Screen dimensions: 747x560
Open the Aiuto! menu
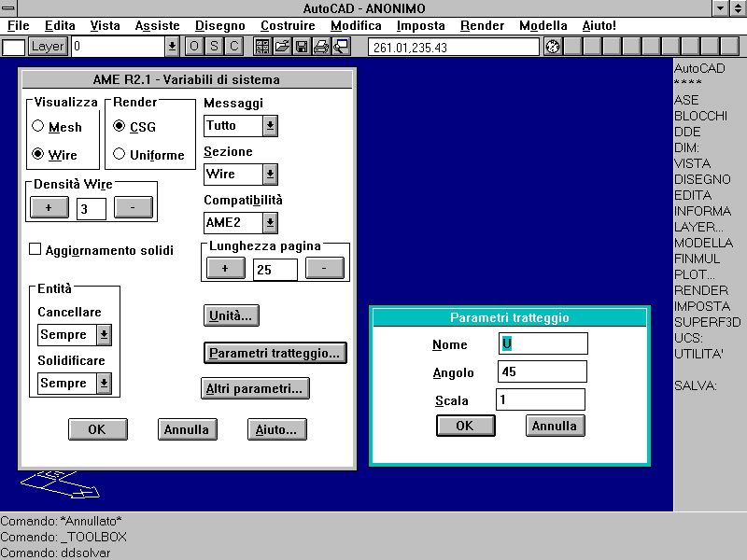click(599, 25)
